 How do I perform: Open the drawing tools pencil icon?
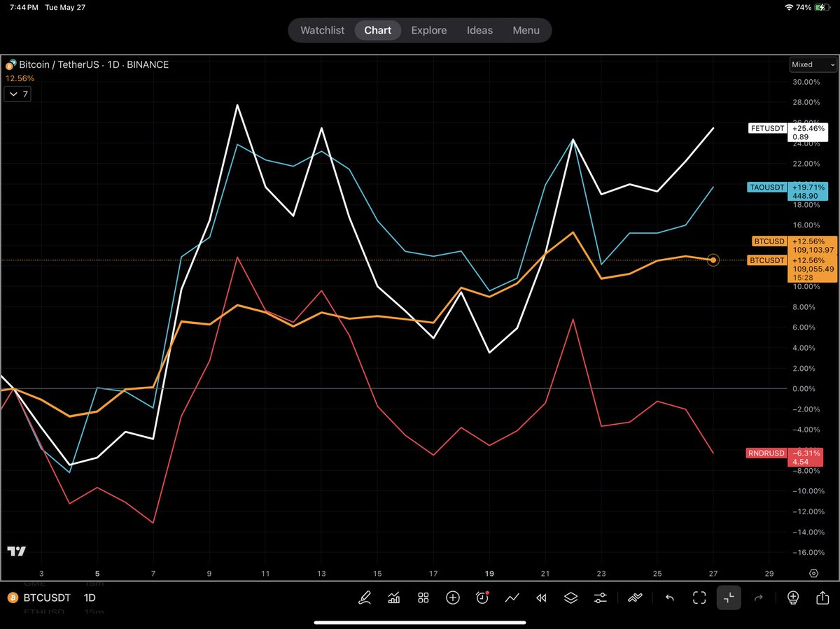365,598
